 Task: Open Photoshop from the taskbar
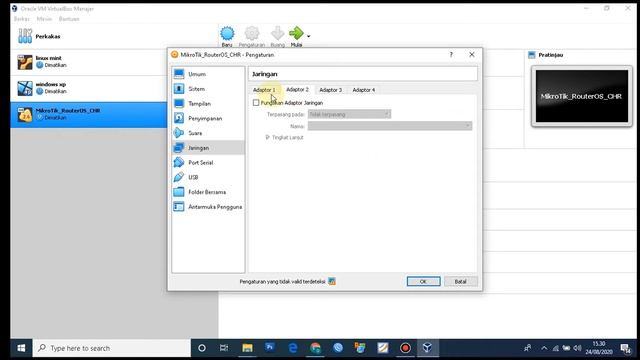(270, 348)
